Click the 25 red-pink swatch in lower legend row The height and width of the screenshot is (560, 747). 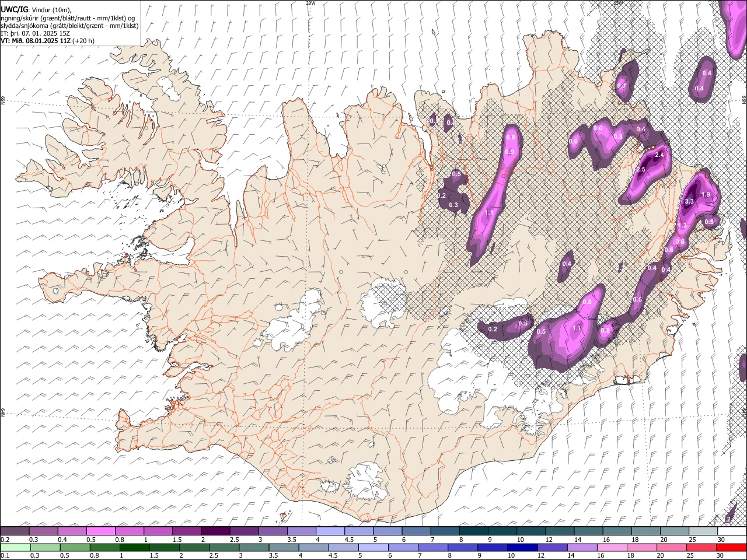click(701, 547)
